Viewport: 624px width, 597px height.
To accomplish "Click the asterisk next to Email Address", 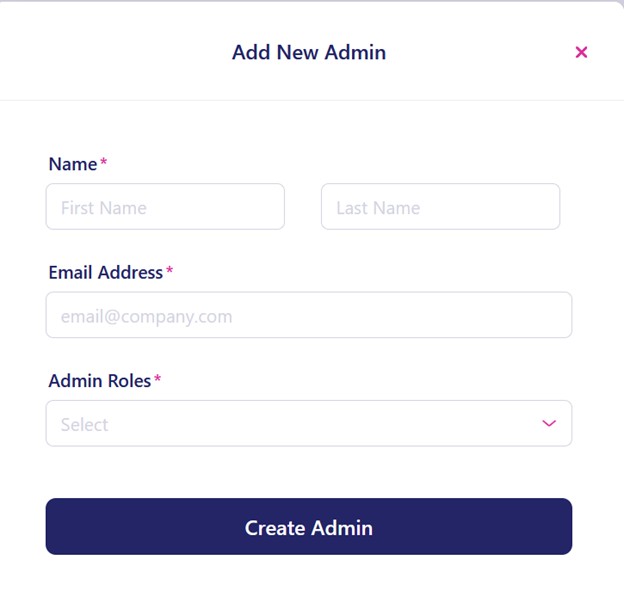I will (169, 272).
